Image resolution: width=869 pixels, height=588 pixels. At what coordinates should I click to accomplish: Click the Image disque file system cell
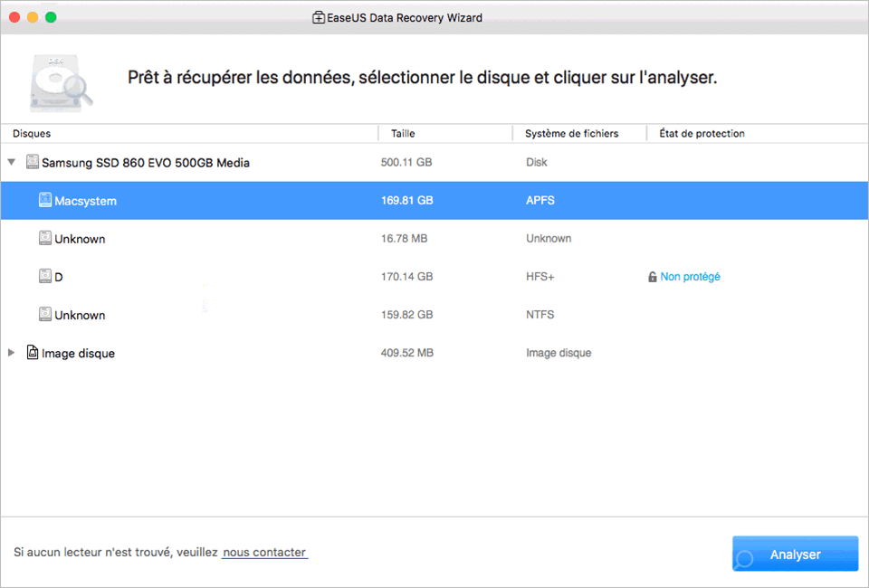click(x=559, y=353)
